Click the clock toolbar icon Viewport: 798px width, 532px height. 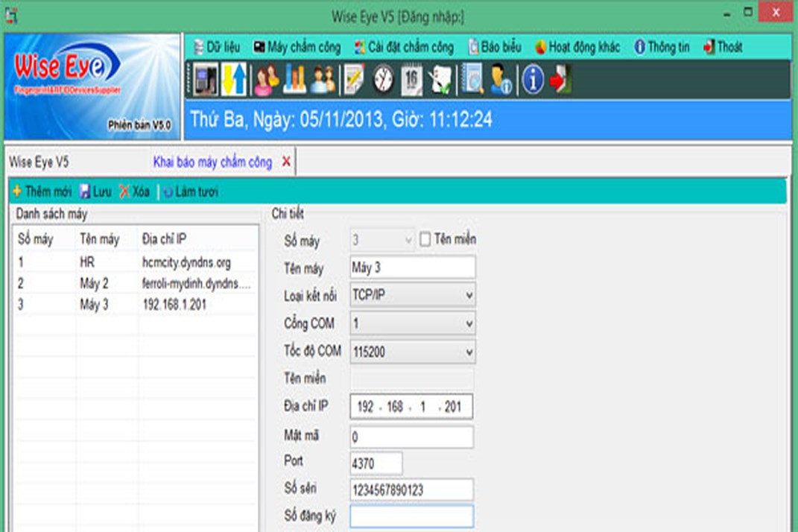coord(383,80)
